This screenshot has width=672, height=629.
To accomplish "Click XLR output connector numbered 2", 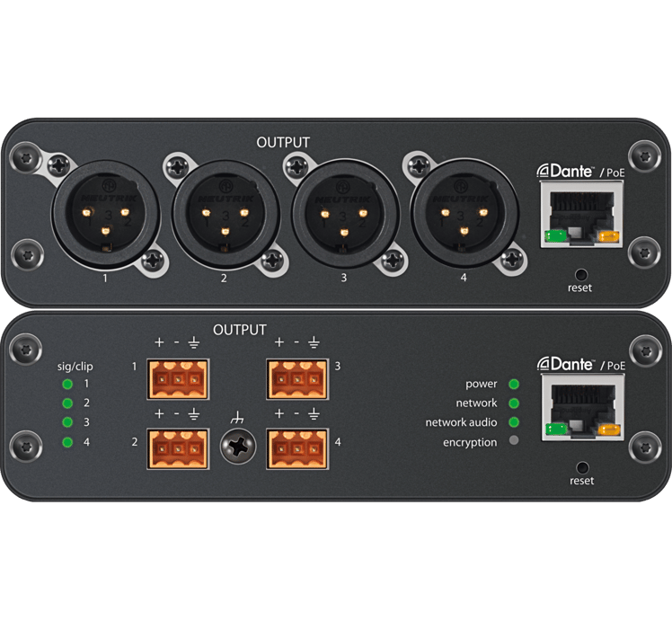I will (x=225, y=214).
